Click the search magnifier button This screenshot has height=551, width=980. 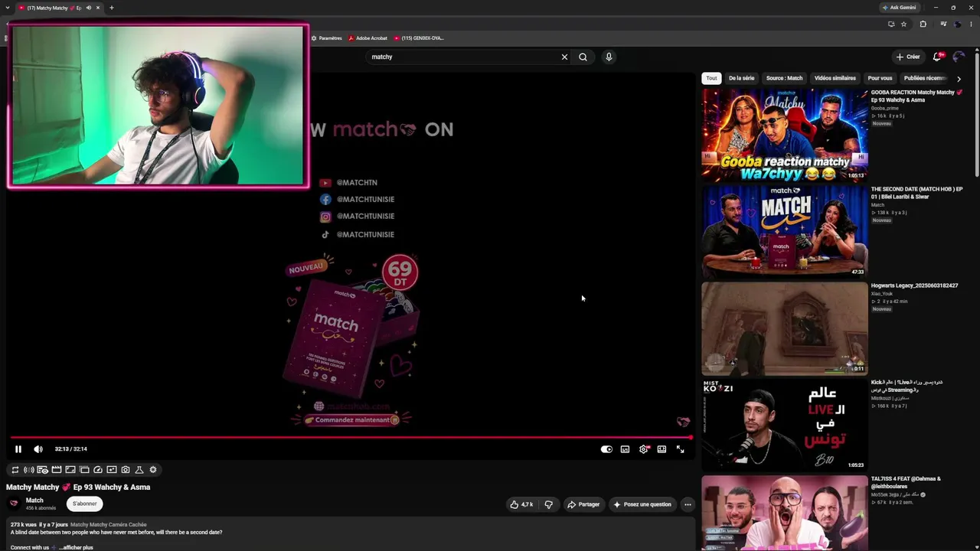click(583, 57)
